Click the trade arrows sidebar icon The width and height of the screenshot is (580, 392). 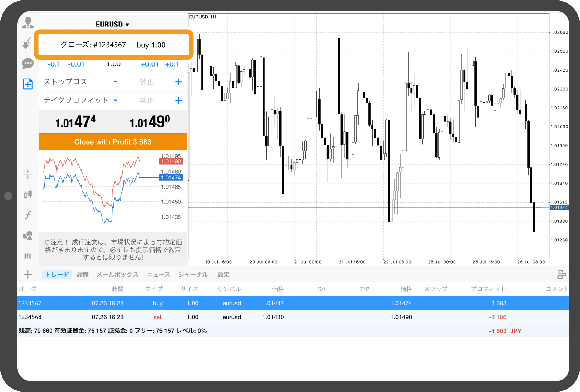[x=27, y=43]
